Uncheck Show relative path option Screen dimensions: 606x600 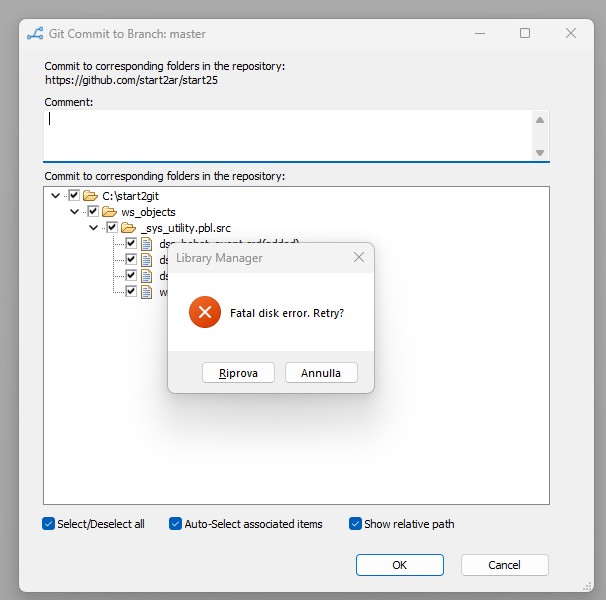pyautogui.click(x=355, y=524)
